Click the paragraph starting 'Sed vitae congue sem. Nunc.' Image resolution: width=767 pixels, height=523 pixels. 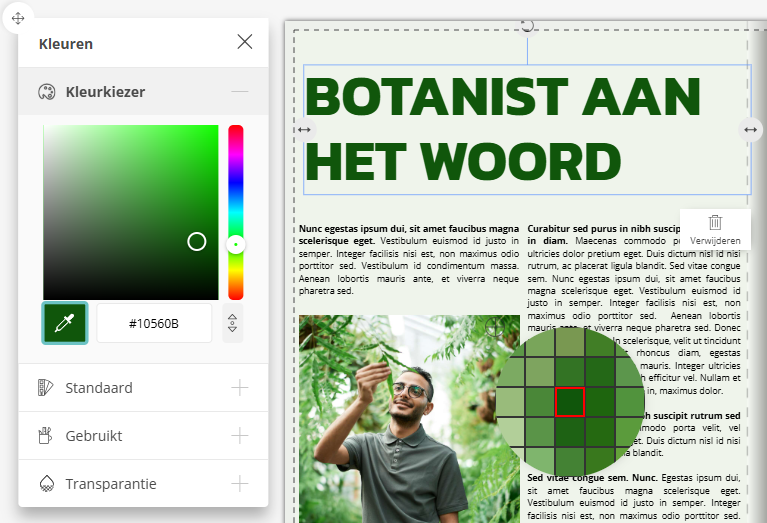tap(634, 496)
